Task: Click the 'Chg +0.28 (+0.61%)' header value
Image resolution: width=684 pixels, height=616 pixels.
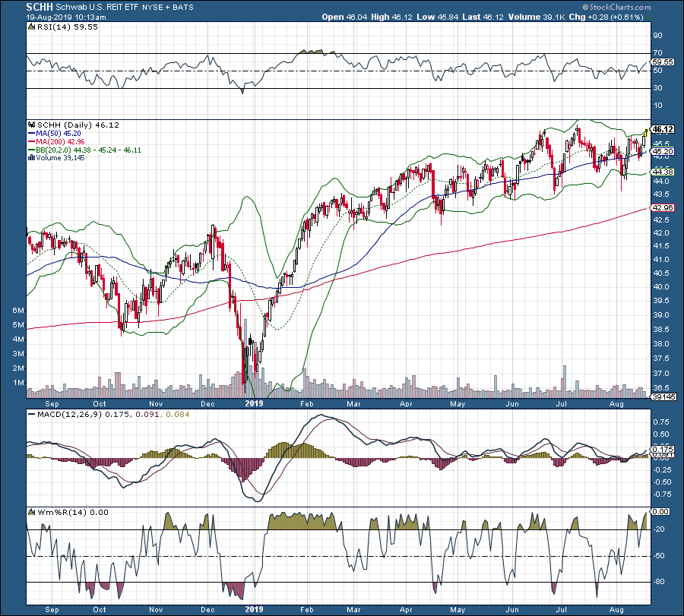Action: coord(606,17)
